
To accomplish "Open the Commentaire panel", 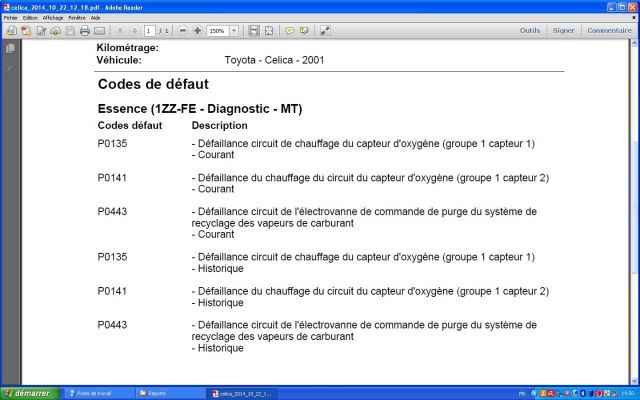I will coord(609,31).
